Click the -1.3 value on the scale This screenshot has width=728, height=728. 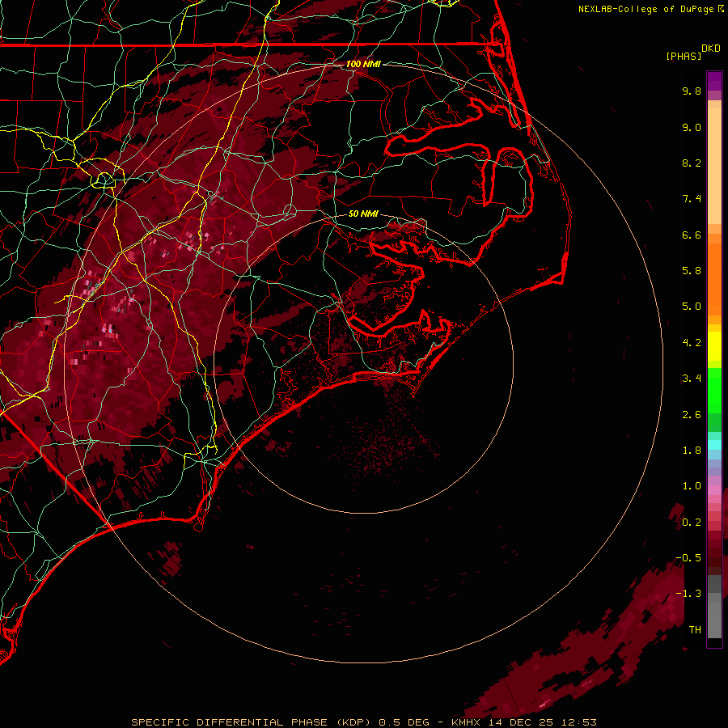[x=688, y=594]
